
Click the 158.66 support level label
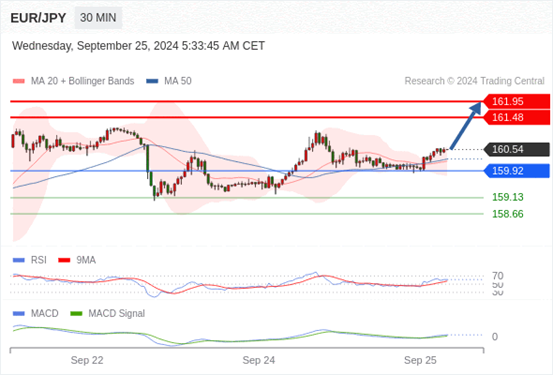click(508, 214)
